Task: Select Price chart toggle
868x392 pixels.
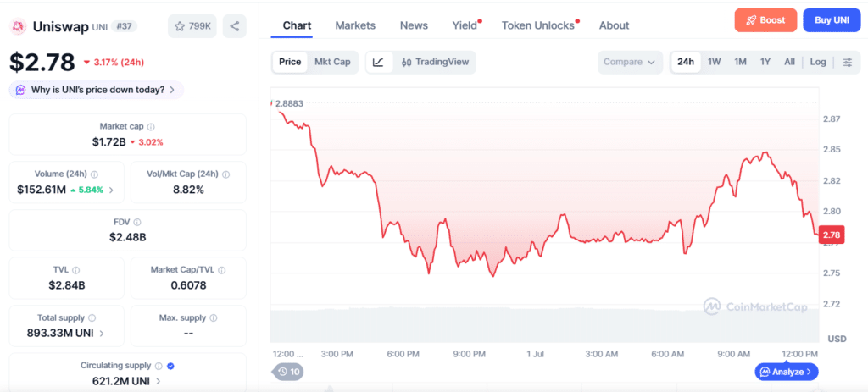Action: pos(290,62)
